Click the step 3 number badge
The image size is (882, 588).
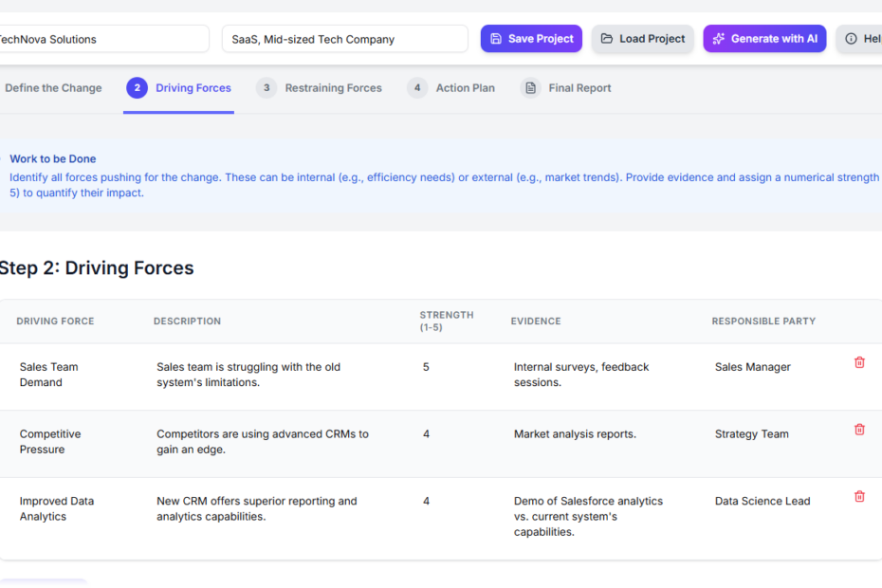click(266, 88)
